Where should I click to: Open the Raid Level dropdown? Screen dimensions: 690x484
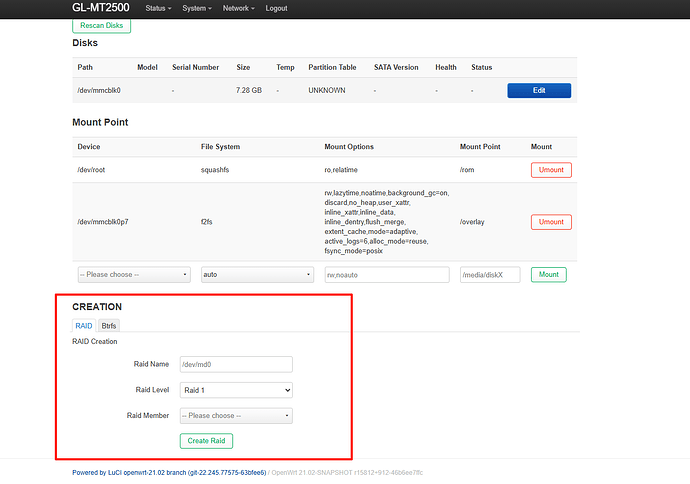235,390
